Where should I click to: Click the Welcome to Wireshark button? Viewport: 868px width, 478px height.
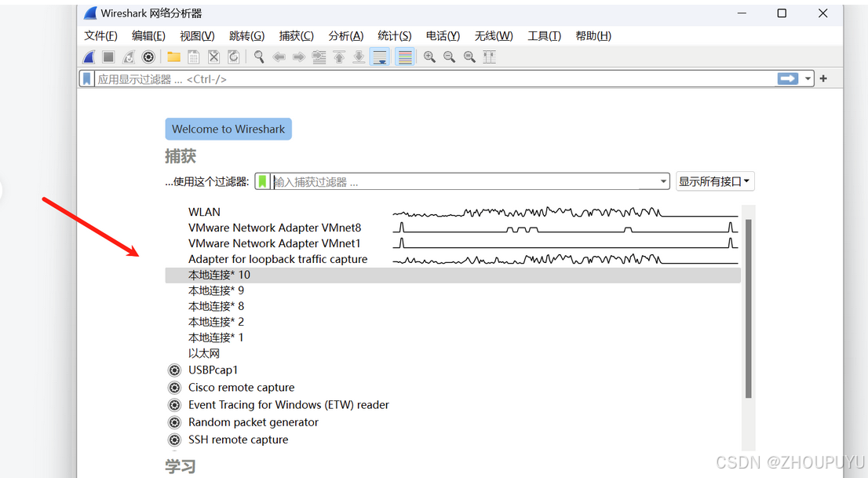point(228,129)
